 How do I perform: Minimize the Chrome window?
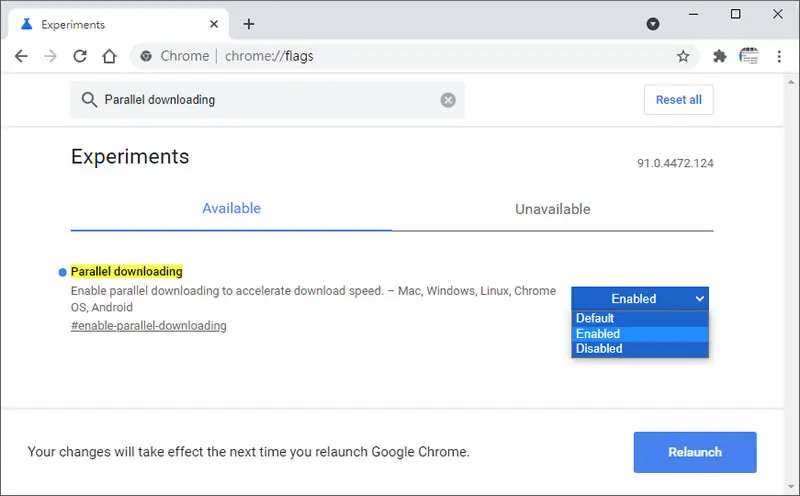693,14
